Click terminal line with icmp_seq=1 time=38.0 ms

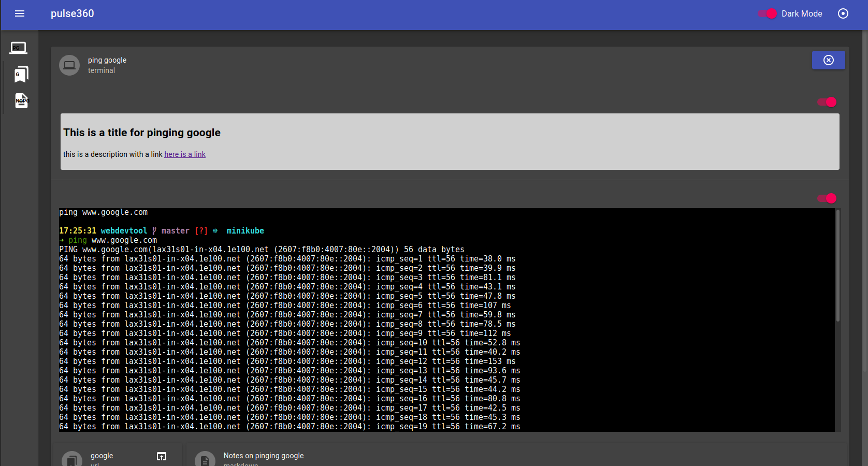287,259
